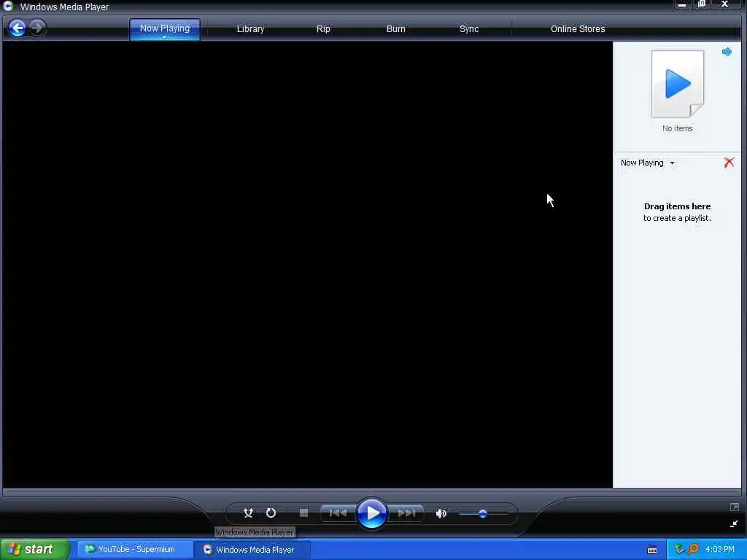
Task: Hide list pane with blue arrow icon
Action: pos(727,52)
